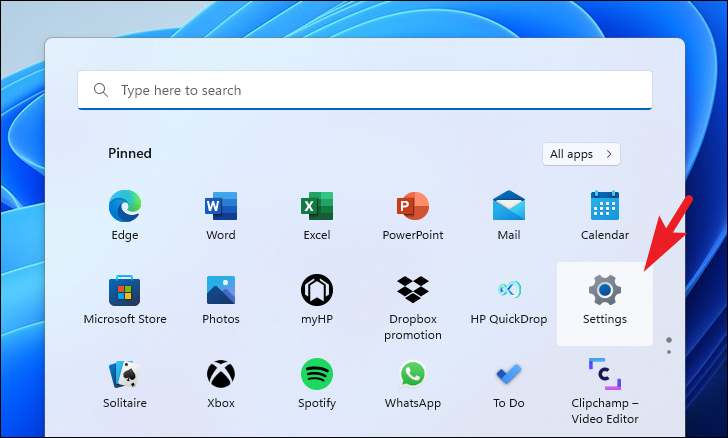Image resolution: width=728 pixels, height=438 pixels.
Task: Launch PowerPoint from the Start menu
Action: click(413, 214)
